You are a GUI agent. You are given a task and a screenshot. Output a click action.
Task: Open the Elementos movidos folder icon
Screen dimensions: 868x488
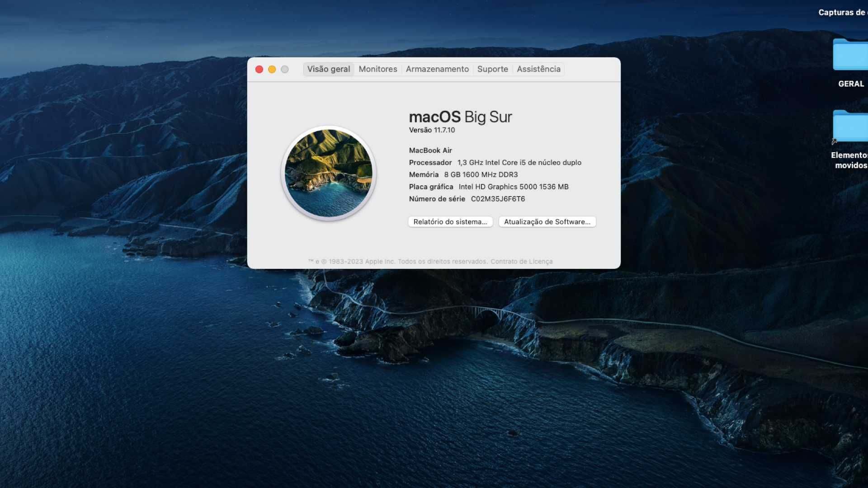point(851,126)
